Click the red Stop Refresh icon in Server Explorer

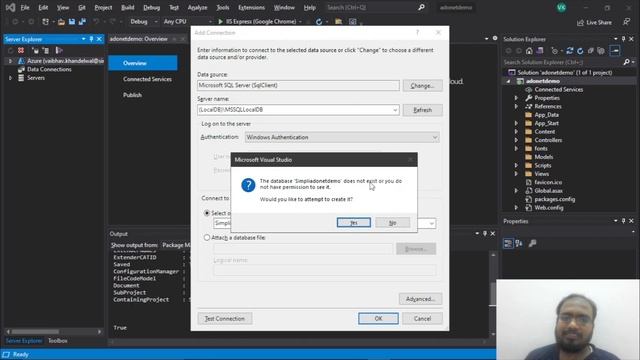(21, 51)
